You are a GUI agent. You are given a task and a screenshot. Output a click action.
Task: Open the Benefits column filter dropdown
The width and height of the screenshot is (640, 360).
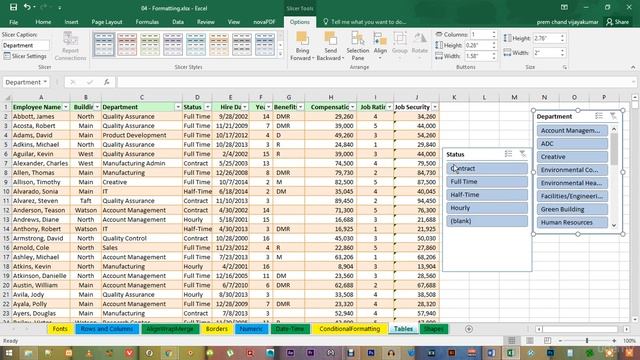click(x=300, y=107)
